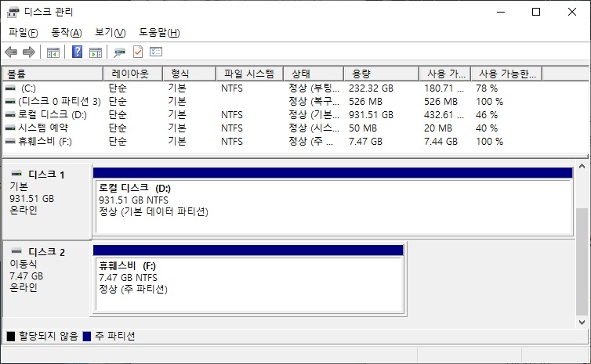
Task: Open the 동작(A) menu
Action: (67, 32)
